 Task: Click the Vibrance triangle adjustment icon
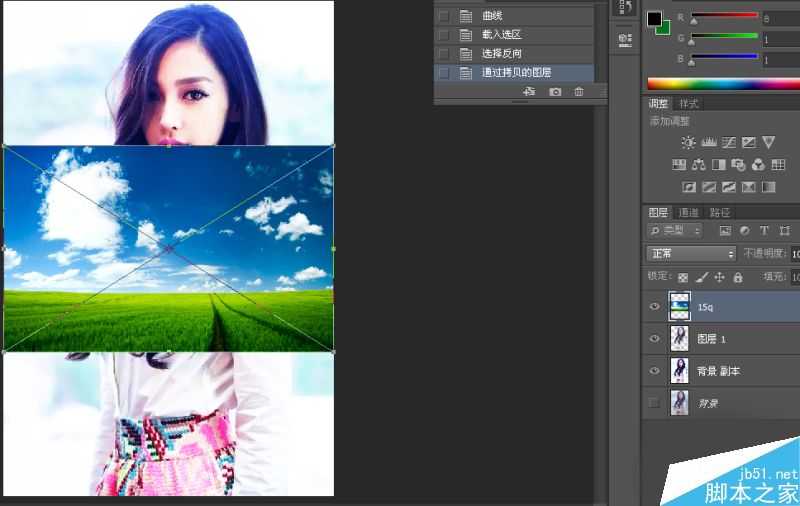(768, 143)
